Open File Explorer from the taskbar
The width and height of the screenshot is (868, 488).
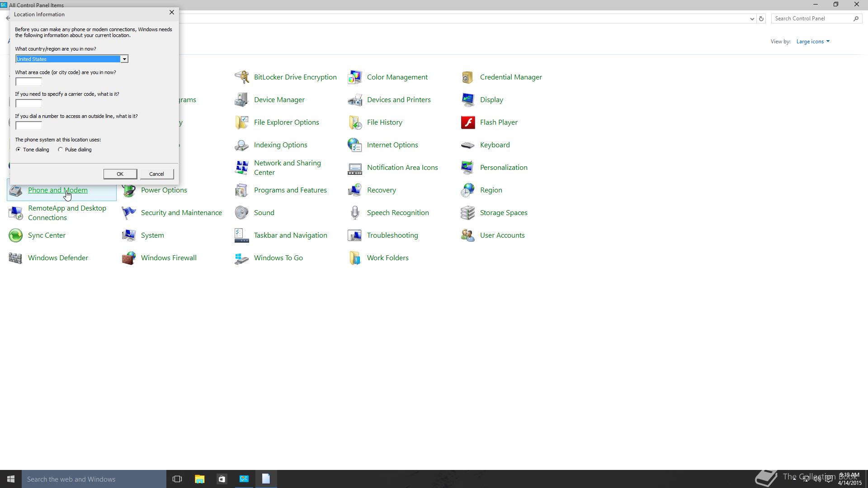click(199, 479)
